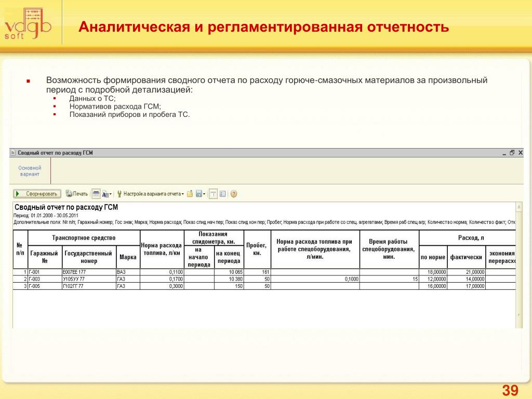
Task: Open help with the question mark icon
Action: [x=234, y=194]
